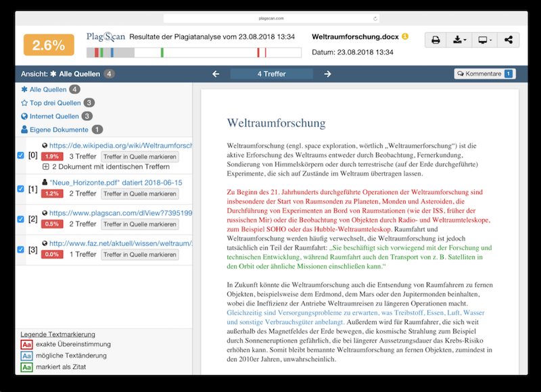Click the share icon button
This screenshot has width=541, height=392.
pyautogui.click(x=509, y=40)
